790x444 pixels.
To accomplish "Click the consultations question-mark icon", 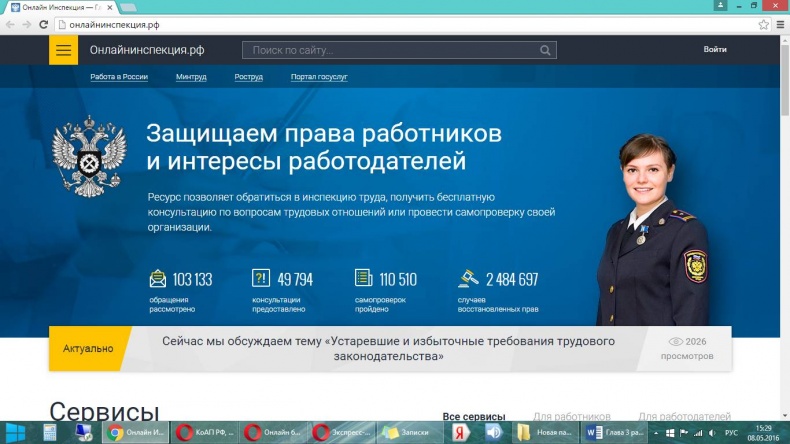I will 261,279.
